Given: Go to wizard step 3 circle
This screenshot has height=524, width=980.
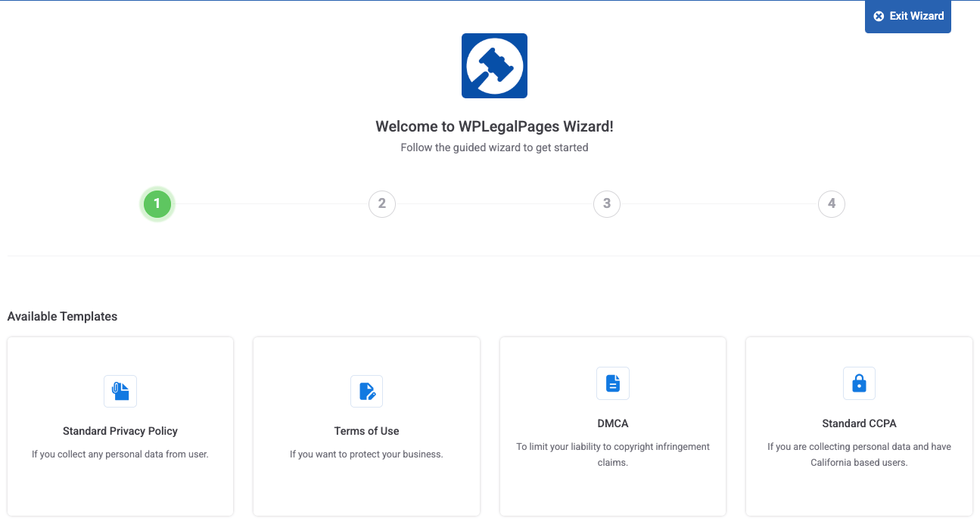Looking at the screenshot, I should [x=607, y=203].
